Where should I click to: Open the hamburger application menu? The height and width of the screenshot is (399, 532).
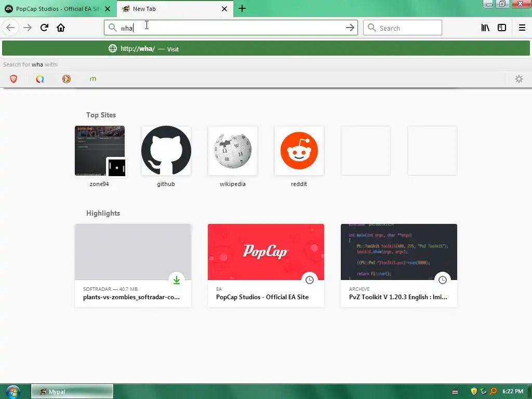522,28
